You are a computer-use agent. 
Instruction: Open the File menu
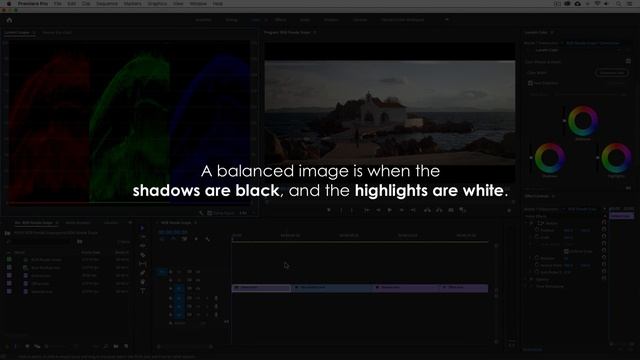pyautogui.click(x=58, y=4)
